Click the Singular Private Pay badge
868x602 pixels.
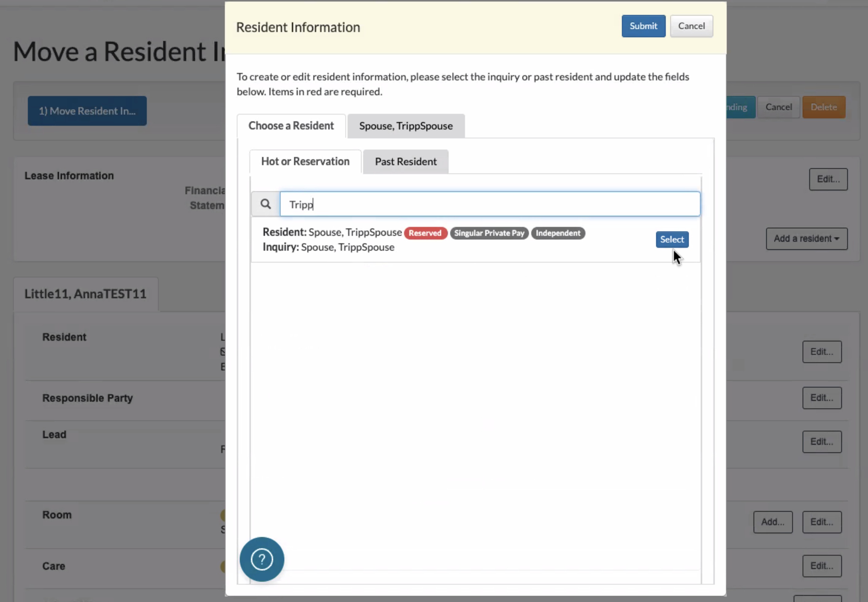(x=489, y=233)
